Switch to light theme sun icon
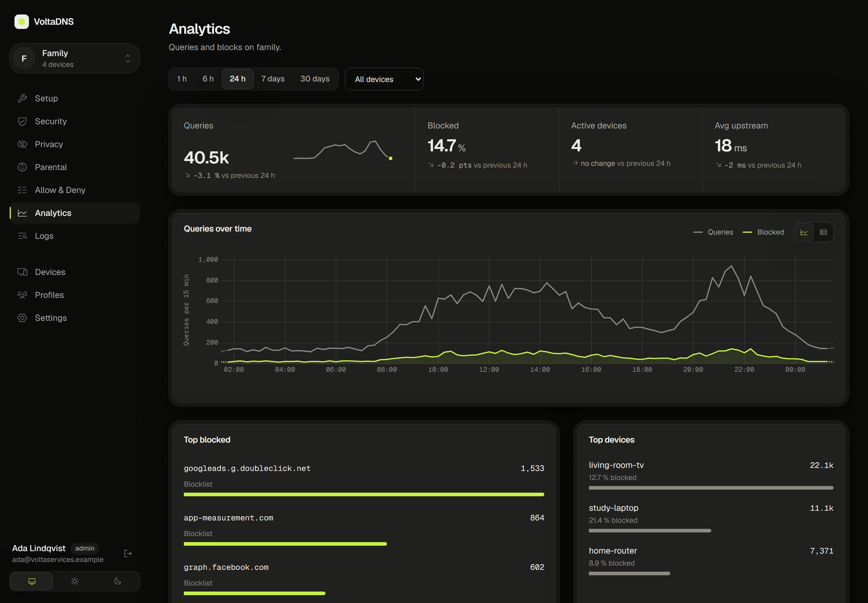The image size is (868, 603). 75,581
